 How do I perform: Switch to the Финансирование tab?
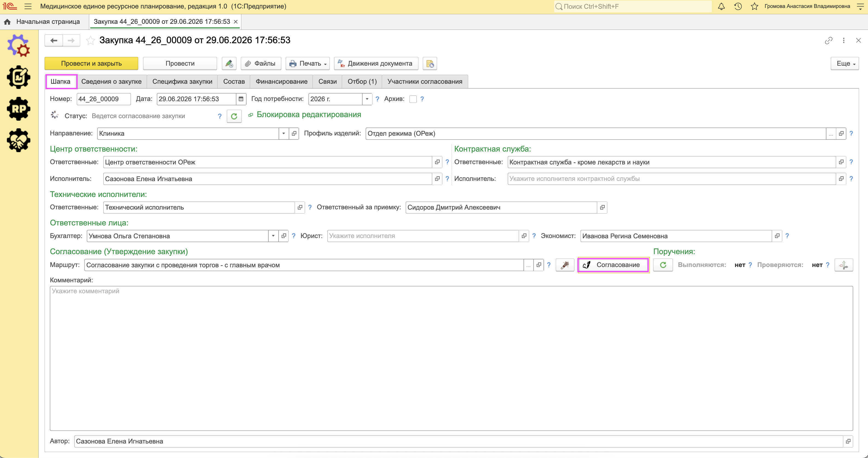(281, 82)
